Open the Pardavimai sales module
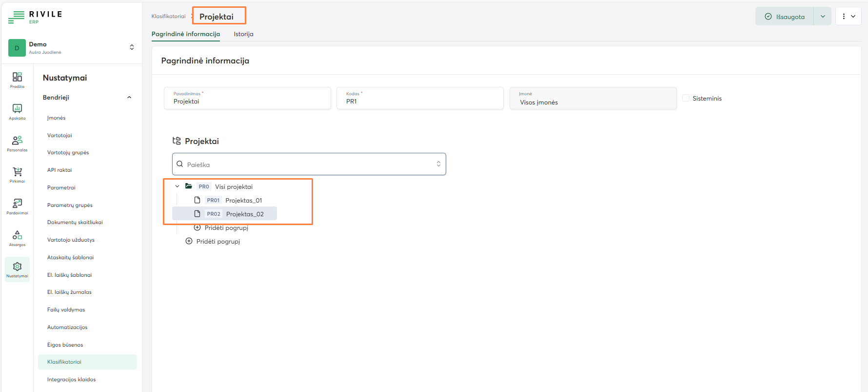Image resolution: width=868 pixels, height=392 pixels. (17, 206)
